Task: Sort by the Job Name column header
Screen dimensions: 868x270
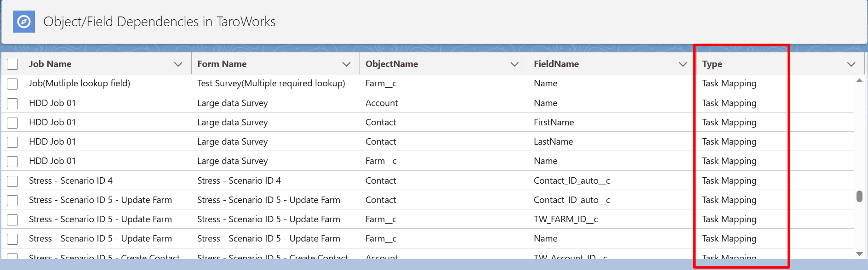Action: point(50,64)
